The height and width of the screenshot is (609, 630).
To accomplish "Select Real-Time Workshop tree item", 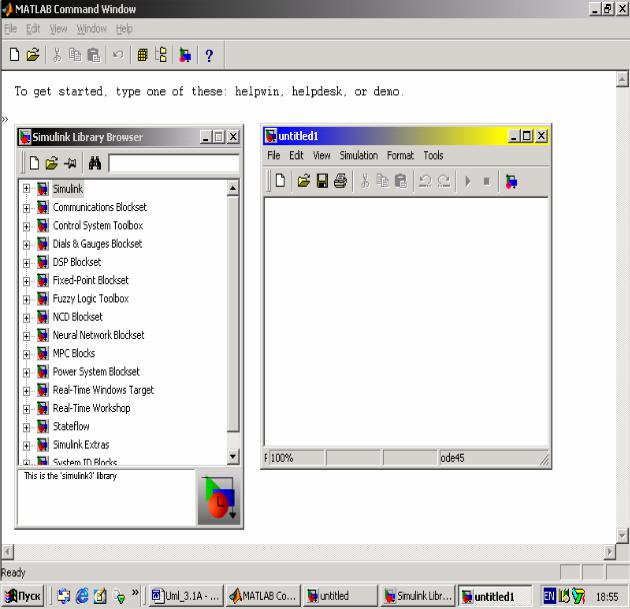I will [x=92, y=409].
